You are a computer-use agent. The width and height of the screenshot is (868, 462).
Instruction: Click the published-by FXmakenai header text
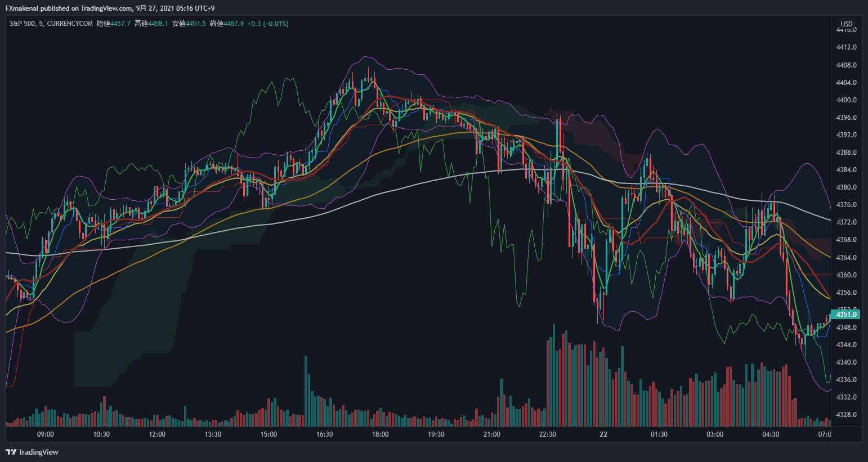110,8
